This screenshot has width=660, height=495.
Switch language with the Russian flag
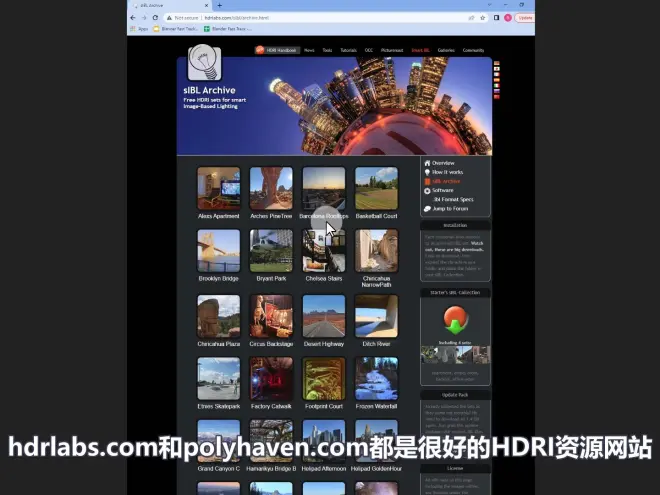pyautogui.click(x=497, y=91)
